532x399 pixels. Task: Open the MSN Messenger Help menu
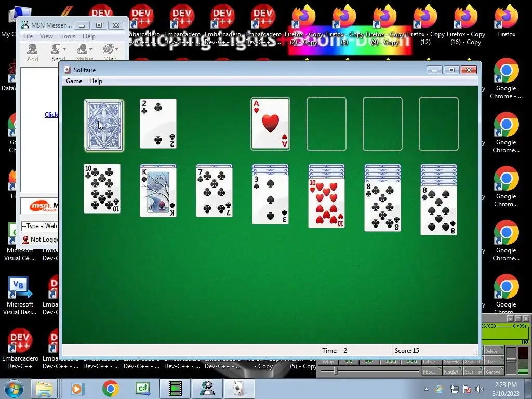click(x=89, y=36)
